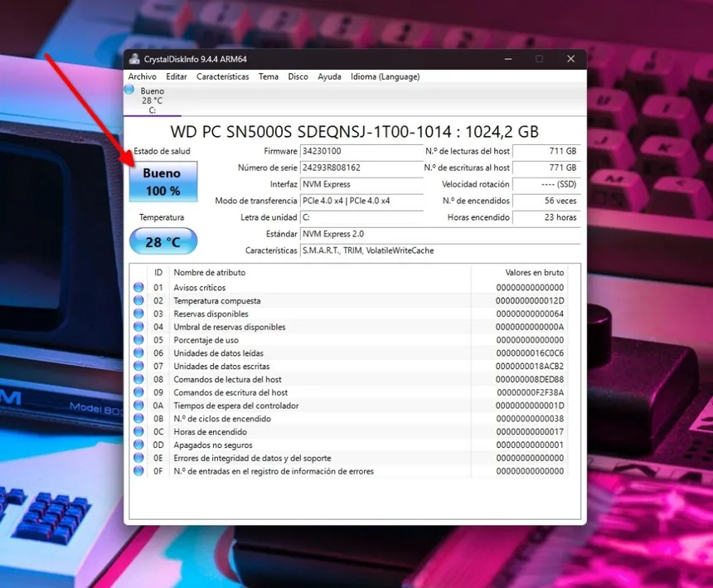Click status orb for Unidades de datos leídas
713x588 pixels.
pos(138,353)
